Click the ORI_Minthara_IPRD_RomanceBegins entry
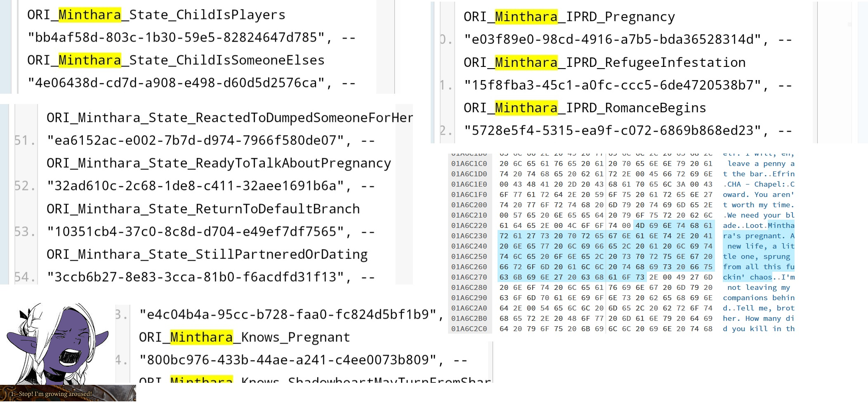 point(585,108)
